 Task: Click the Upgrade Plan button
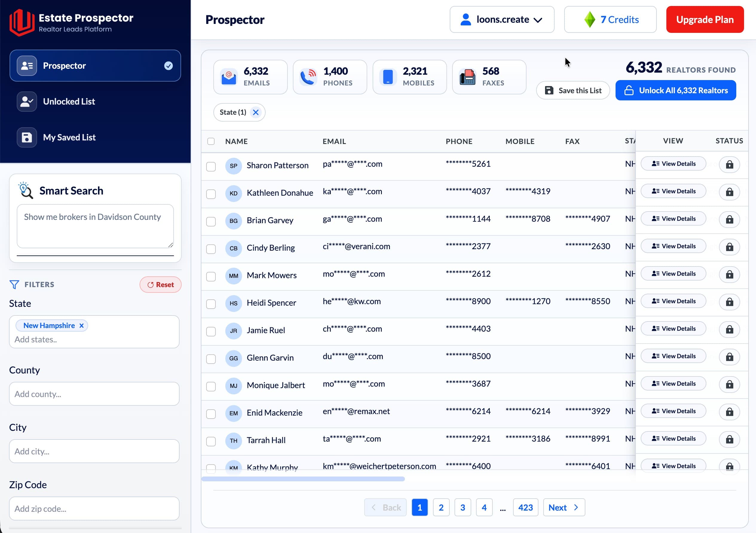(705, 19)
